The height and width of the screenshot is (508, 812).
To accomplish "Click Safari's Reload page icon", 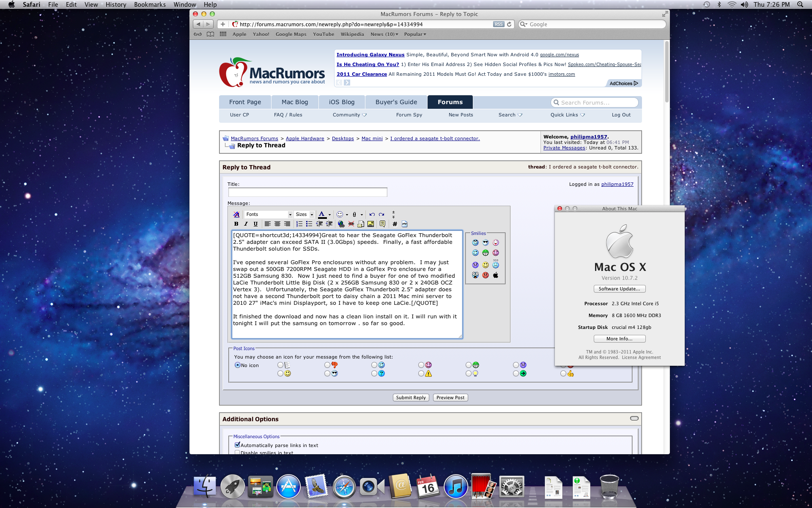I will [510, 24].
